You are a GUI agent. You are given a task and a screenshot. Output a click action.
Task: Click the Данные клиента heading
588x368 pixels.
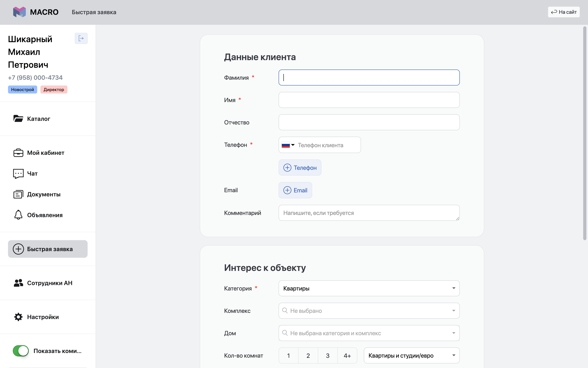pos(260,57)
